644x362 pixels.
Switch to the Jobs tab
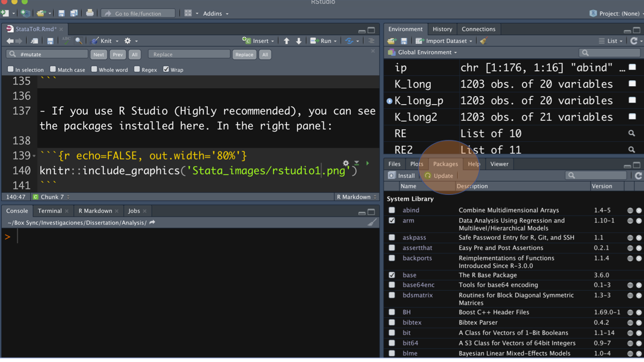pyautogui.click(x=134, y=211)
